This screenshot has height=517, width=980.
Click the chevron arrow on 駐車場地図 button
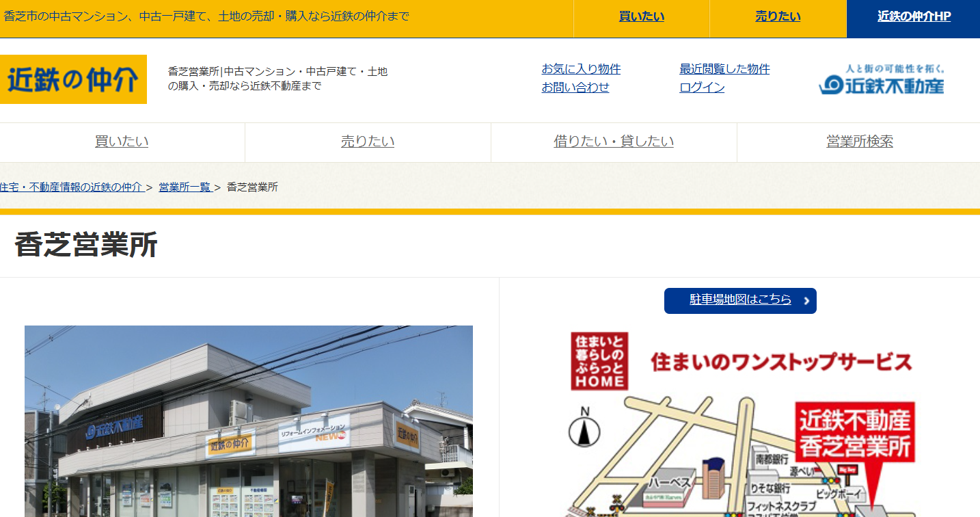coord(806,301)
